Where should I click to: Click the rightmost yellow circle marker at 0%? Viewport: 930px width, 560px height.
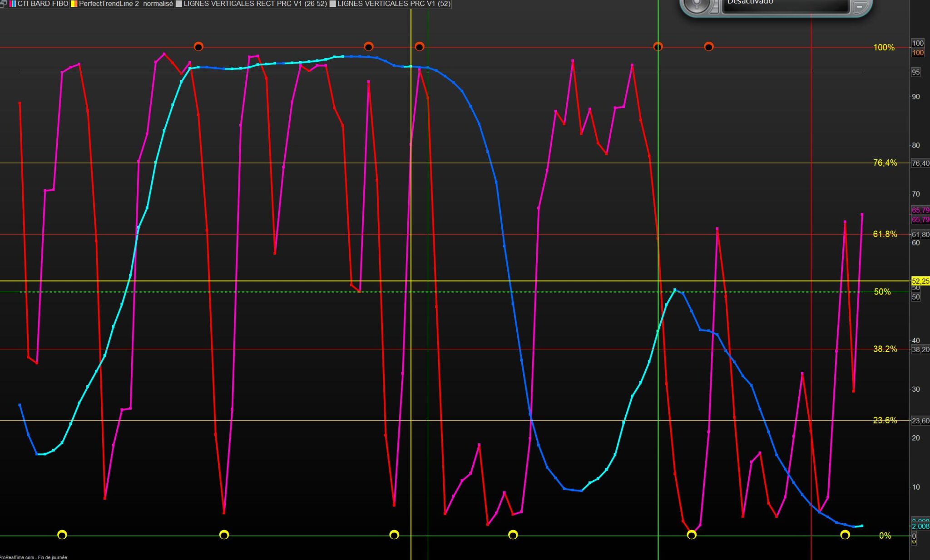click(845, 535)
